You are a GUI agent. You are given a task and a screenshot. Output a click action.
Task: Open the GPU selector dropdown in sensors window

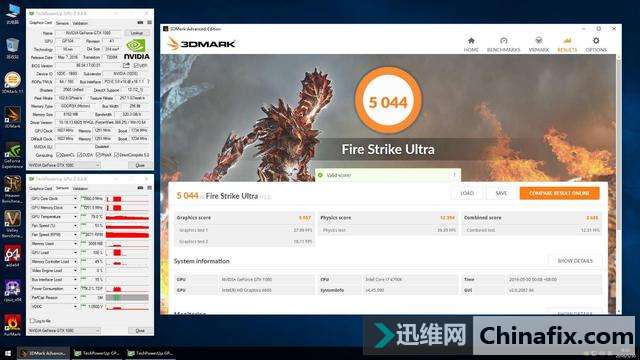(64, 331)
